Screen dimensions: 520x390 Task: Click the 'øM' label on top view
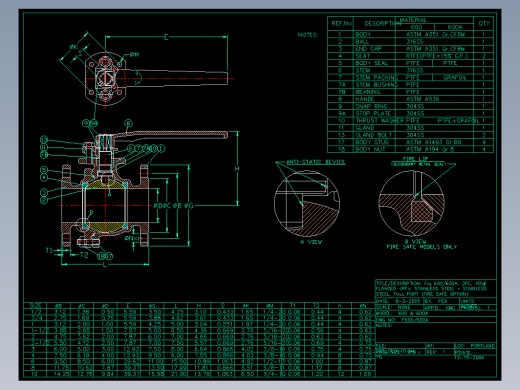134,54
